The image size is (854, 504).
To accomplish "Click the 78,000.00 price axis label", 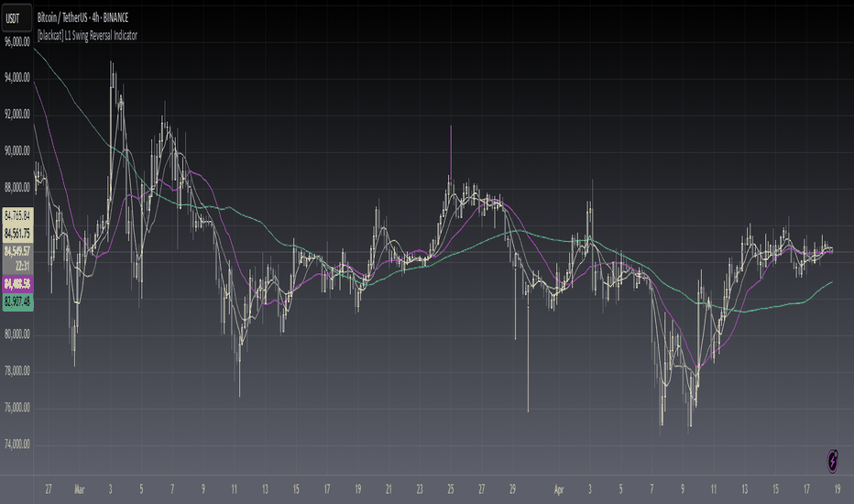I will (16, 370).
